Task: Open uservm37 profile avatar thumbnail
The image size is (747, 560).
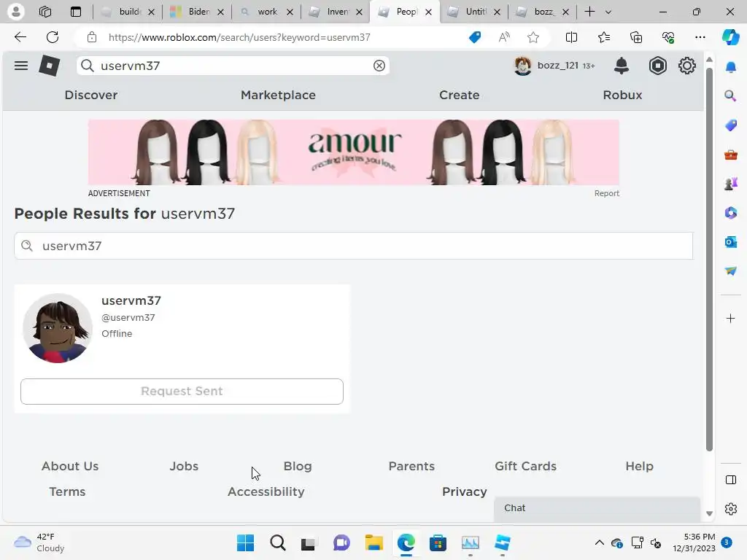Action: tap(58, 328)
